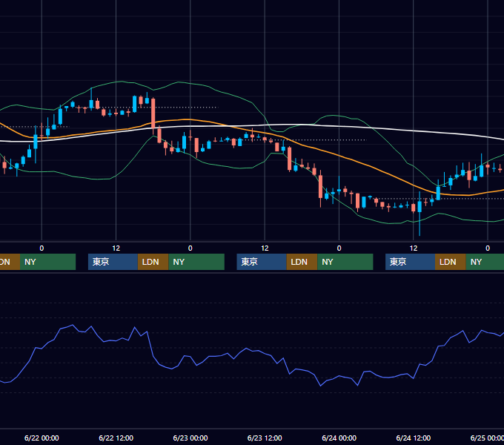Click hour label 0 above 6/23 00:00

pyautogui.click(x=190, y=248)
